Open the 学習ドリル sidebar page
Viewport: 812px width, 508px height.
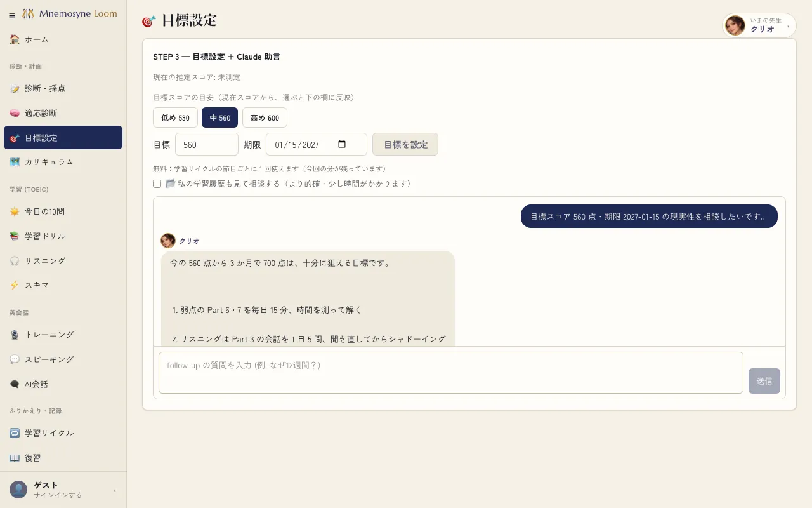(x=63, y=236)
